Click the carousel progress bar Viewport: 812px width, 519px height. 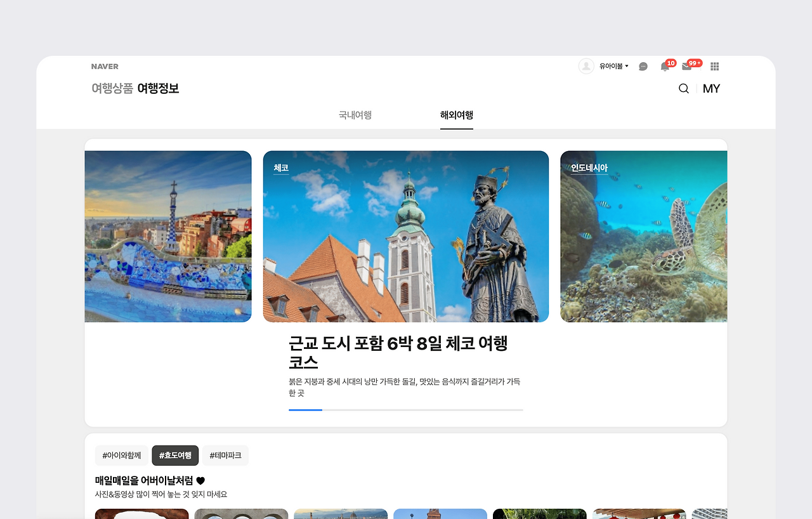pos(406,410)
